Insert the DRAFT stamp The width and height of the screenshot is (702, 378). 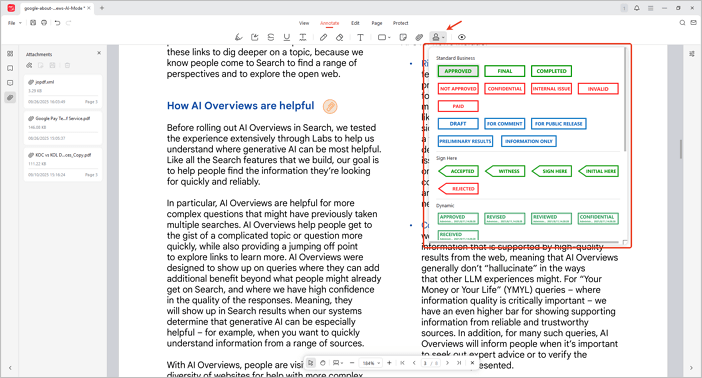coord(458,124)
